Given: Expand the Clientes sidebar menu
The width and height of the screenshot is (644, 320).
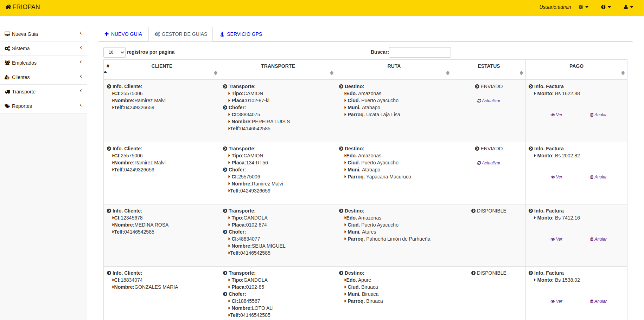Looking at the screenshot, I should pyautogui.click(x=43, y=77).
